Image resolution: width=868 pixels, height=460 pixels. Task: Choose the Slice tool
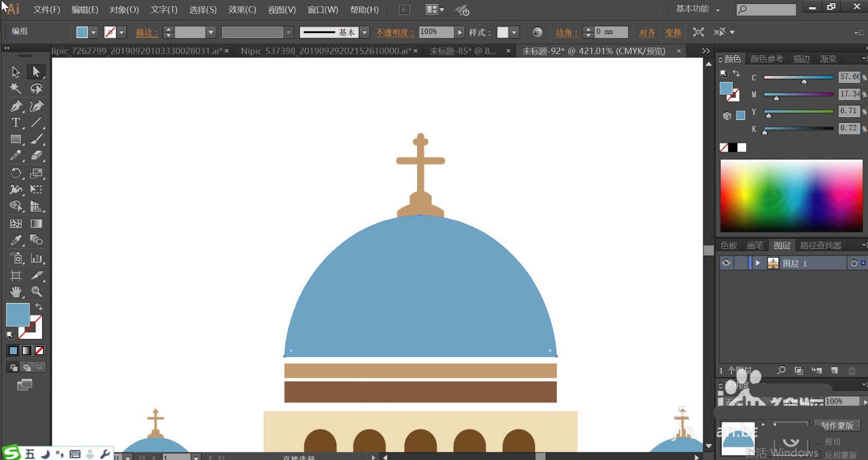click(x=36, y=275)
